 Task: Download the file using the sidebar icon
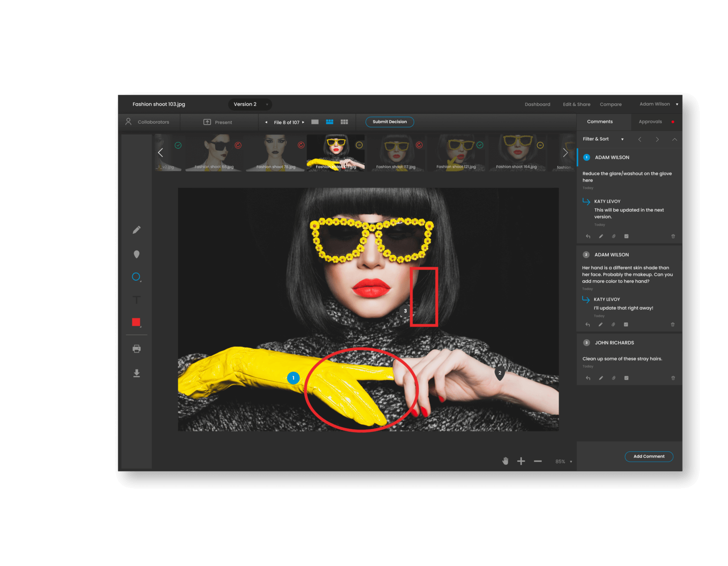(136, 374)
